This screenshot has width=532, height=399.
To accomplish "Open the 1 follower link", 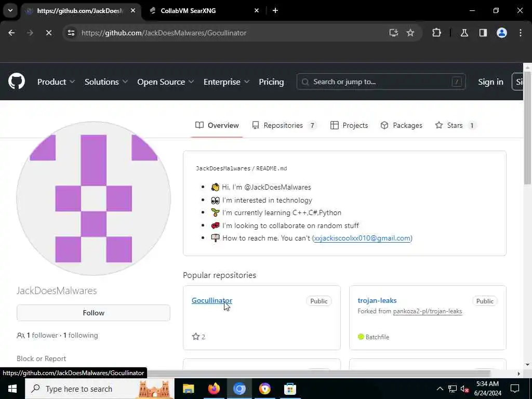I will (x=43, y=335).
